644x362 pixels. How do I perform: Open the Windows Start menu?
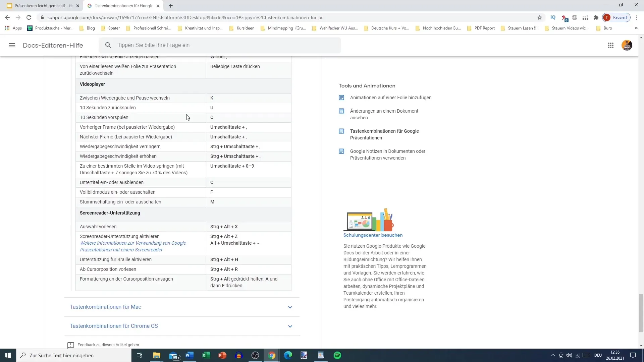(x=8, y=355)
